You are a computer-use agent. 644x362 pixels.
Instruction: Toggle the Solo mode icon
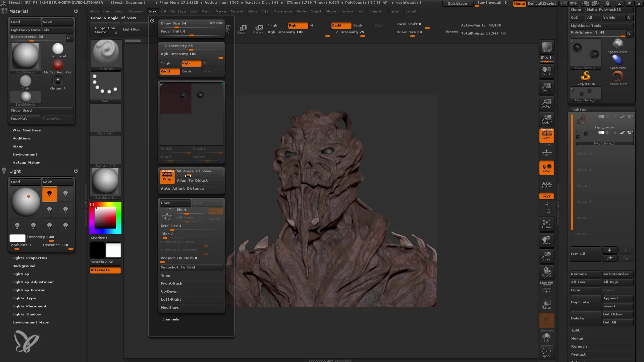pyautogui.click(x=546, y=337)
